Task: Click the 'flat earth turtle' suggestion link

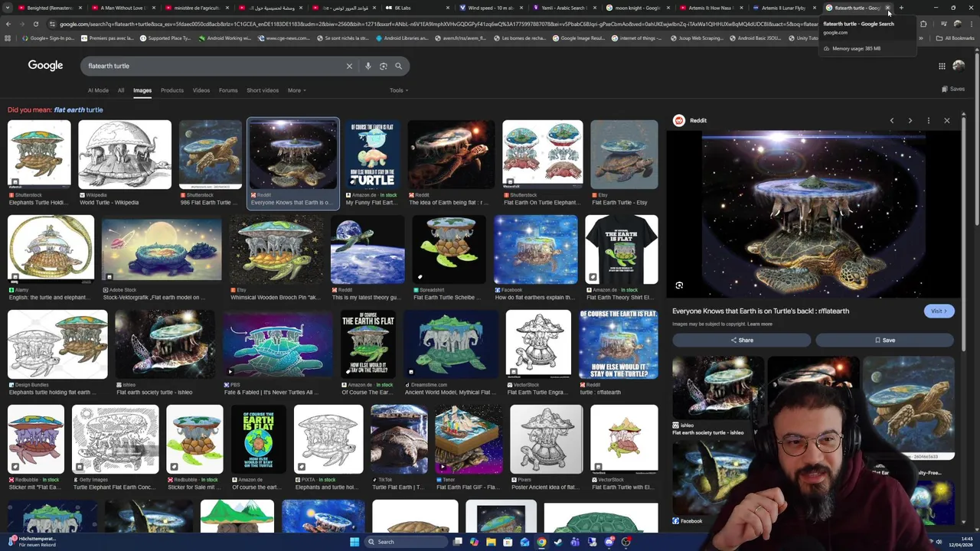Action: point(78,109)
